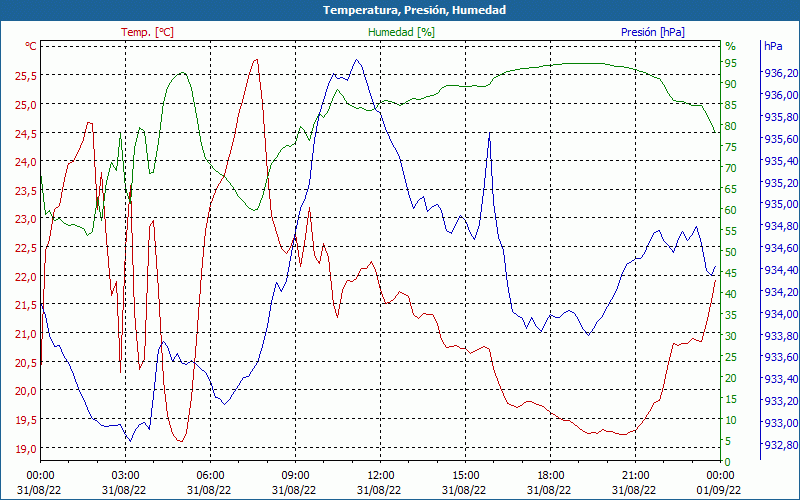800x500 pixels.
Task: Click the chart title Temperatura, Presión, Humedad
Action: click(414, 10)
